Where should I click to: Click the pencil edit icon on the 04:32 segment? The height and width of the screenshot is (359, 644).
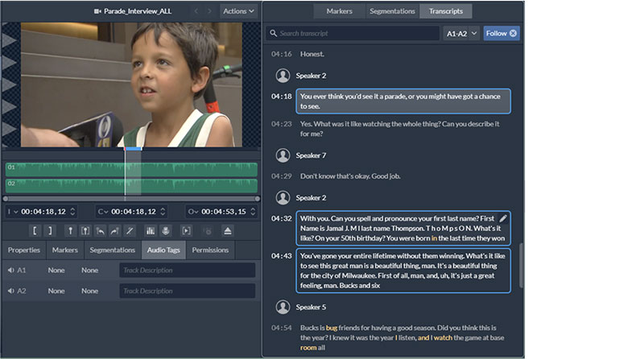tap(503, 218)
